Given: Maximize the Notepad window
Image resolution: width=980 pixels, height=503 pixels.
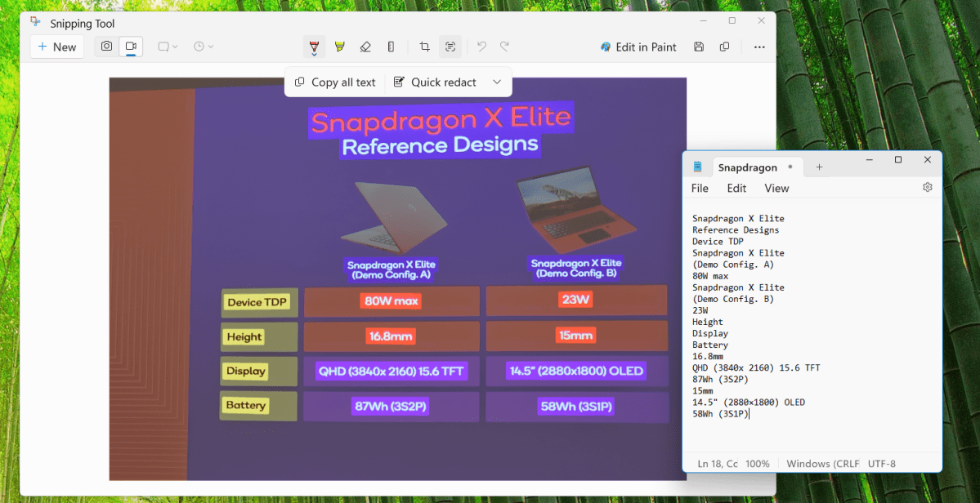Looking at the screenshot, I should (898, 160).
